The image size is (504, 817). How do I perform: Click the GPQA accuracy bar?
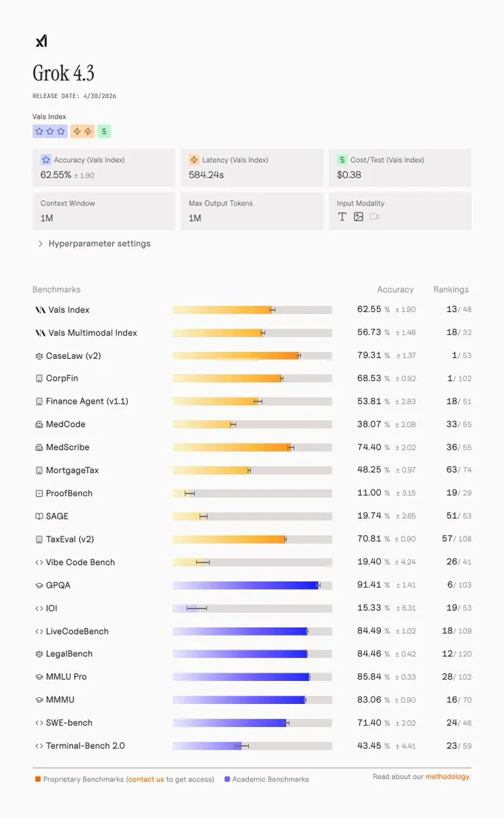click(252, 586)
